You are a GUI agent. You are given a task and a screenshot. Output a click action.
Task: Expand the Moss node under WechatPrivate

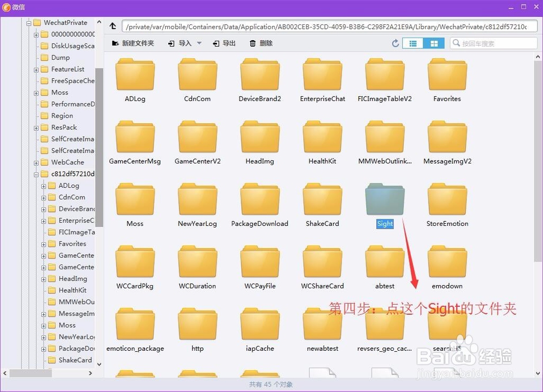pyautogui.click(x=36, y=93)
